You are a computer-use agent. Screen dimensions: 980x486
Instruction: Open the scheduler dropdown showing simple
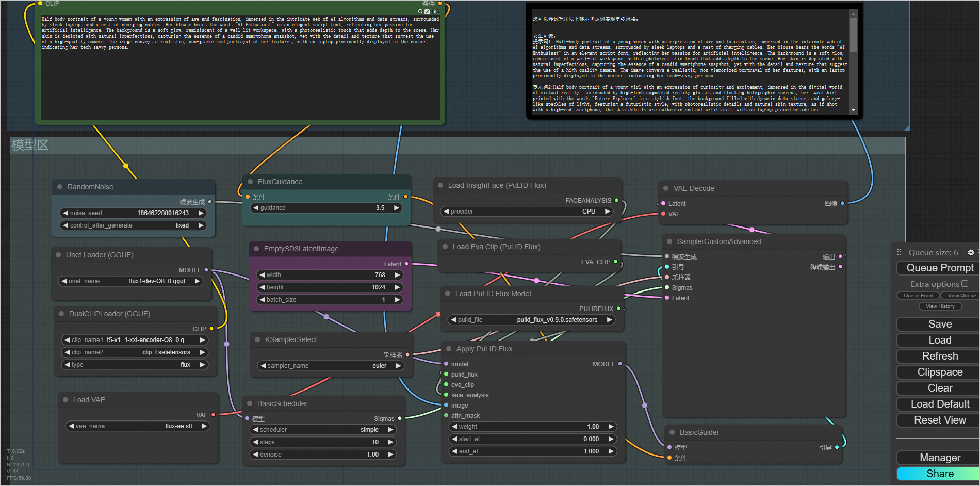coord(323,430)
